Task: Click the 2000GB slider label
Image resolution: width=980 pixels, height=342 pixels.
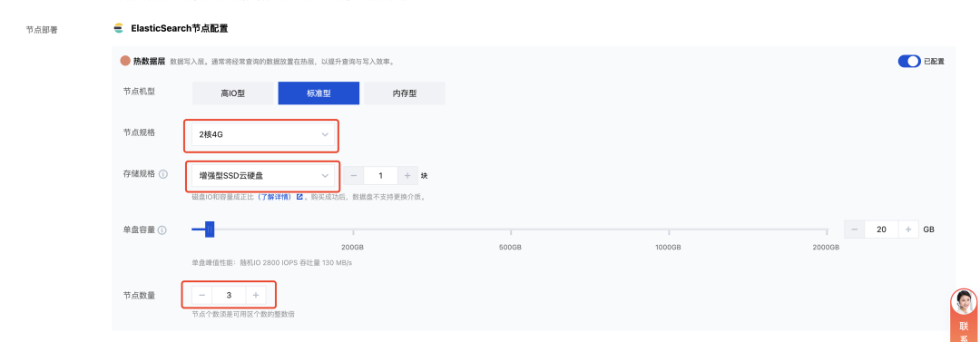Action: [x=826, y=248]
